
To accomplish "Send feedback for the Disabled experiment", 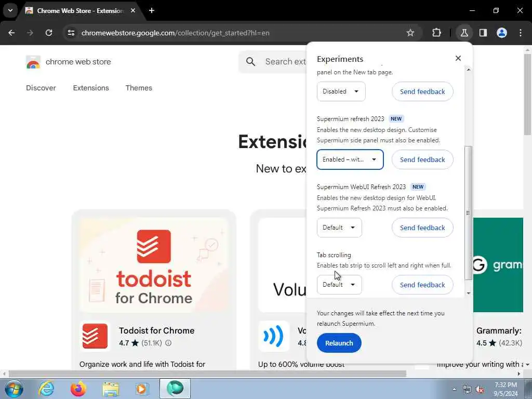I will pos(422,91).
